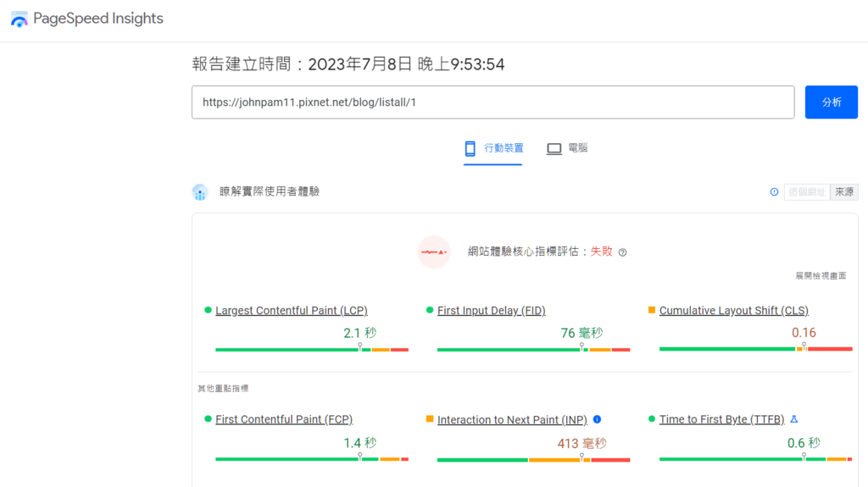Screen dimensions: 868x487
Task: Click the orange status square beside CLS
Action: (652, 310)
